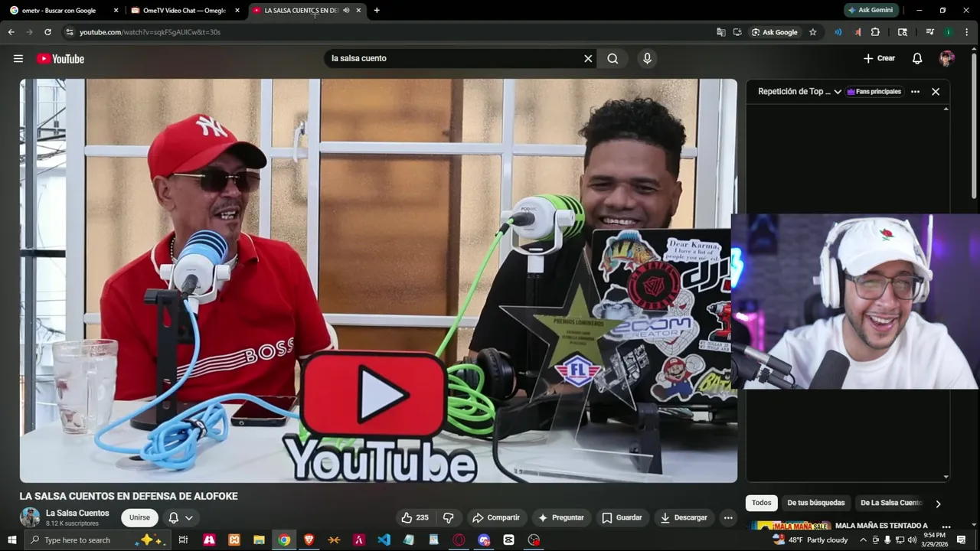The image size is (980, 551).
Task: Open the Chrome extensions puzzle icon
Action: 875,32
